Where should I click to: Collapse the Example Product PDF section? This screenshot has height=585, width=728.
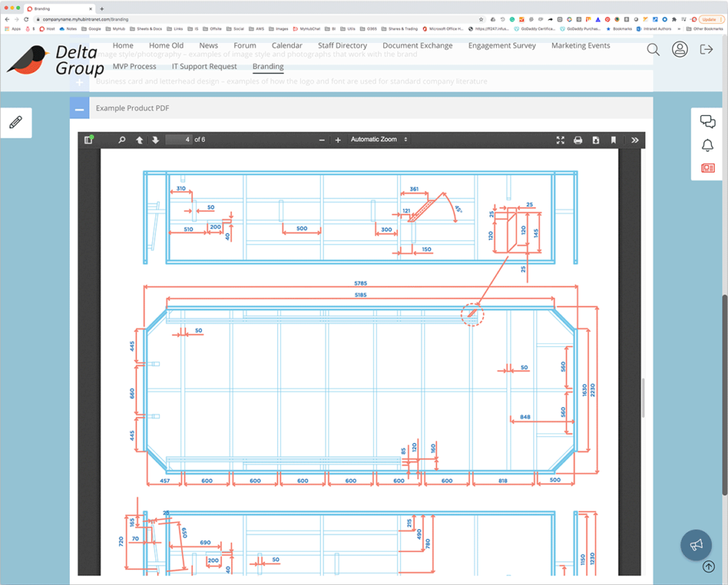(x=79, y=108)
